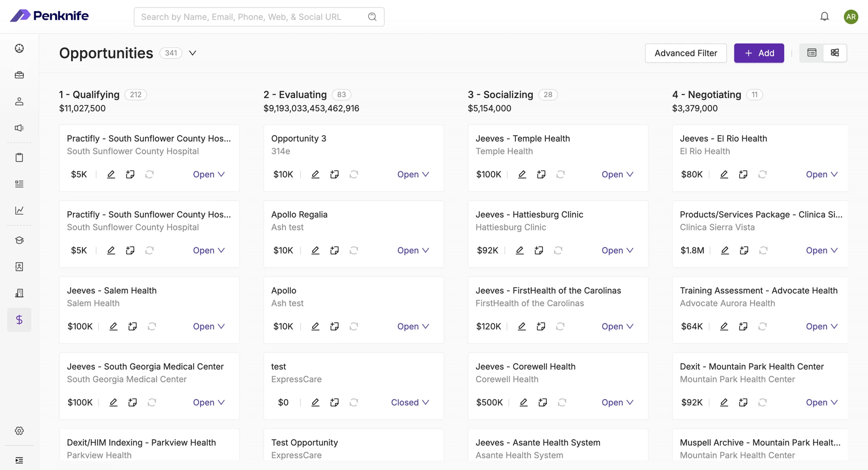Click the search magnifier icon
Viewport: 868px width, 470px height.
click(x=372, y=17)
